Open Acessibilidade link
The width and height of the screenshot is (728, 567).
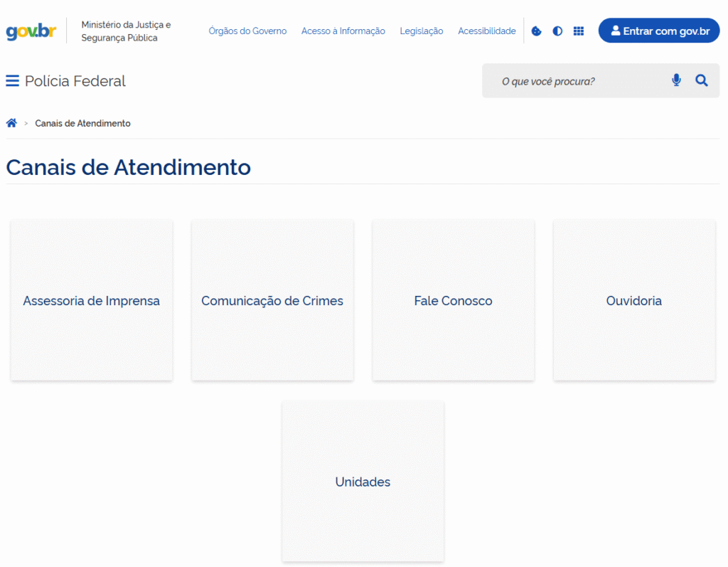tap(487, 31)
